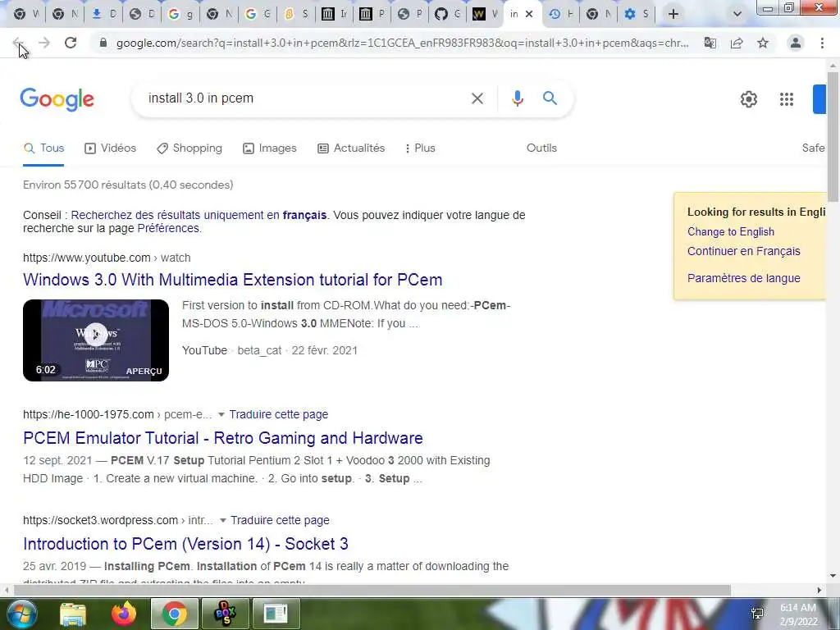Open File Explorer from the taskbar
840x630 pixels.
coord(72,614)
